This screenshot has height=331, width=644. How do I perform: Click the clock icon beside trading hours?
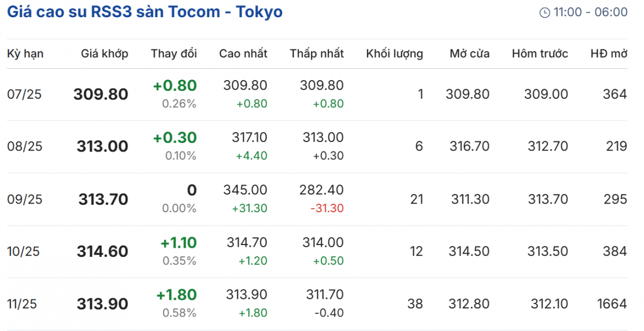(545, 12)
